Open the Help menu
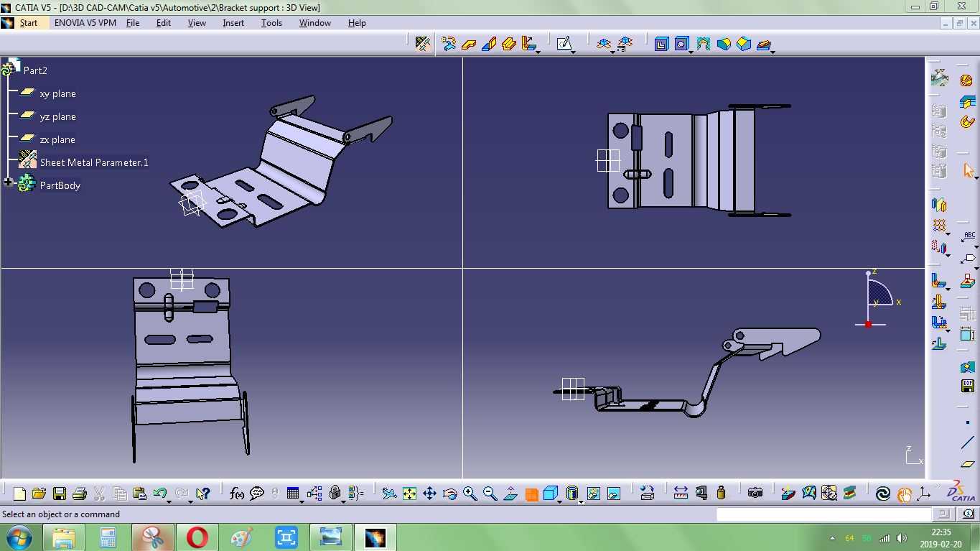 click(357, 23)
